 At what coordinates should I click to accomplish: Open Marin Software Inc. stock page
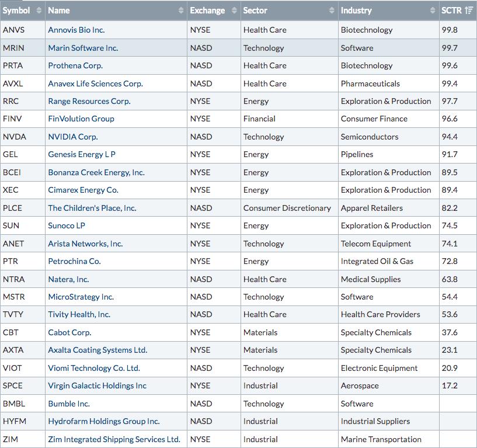tap(83, 48)
